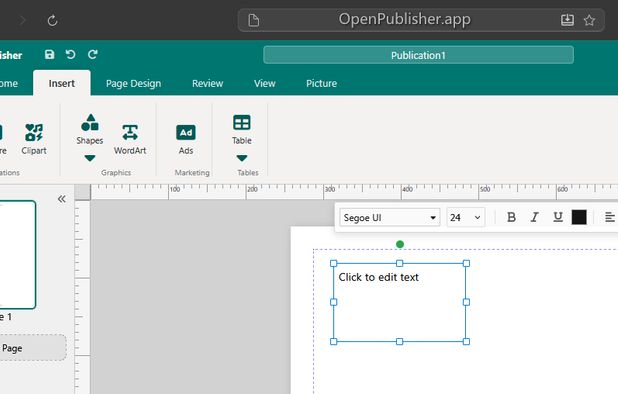The image size is (618, 394).
Task: Toggle underline formatting
Action: (558, 217)
